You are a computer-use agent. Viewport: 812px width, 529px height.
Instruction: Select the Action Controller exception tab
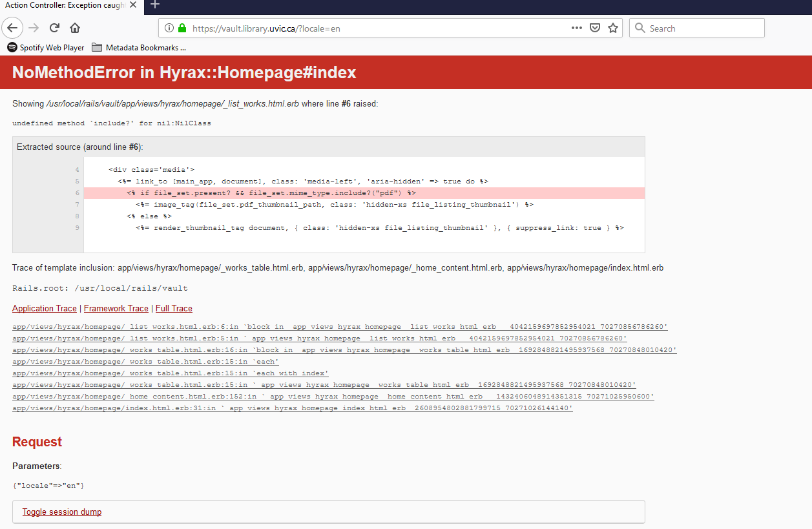70,6
